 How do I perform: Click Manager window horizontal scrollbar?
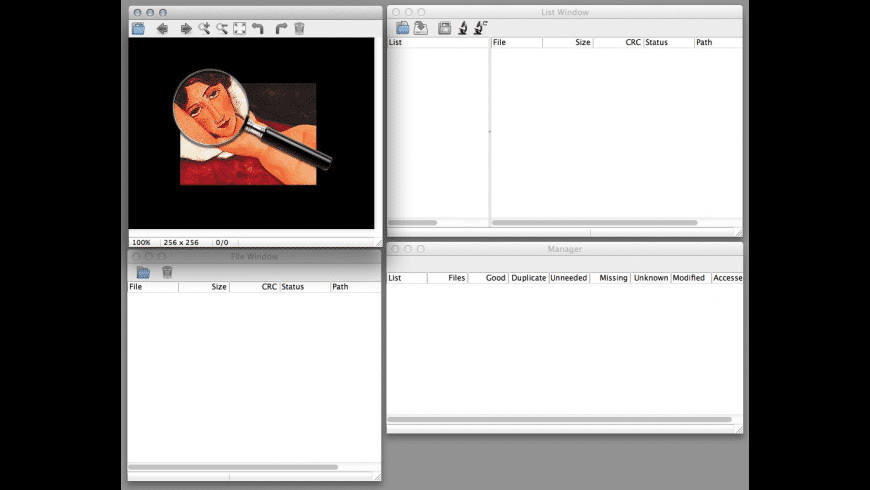[x=559, y=420]
